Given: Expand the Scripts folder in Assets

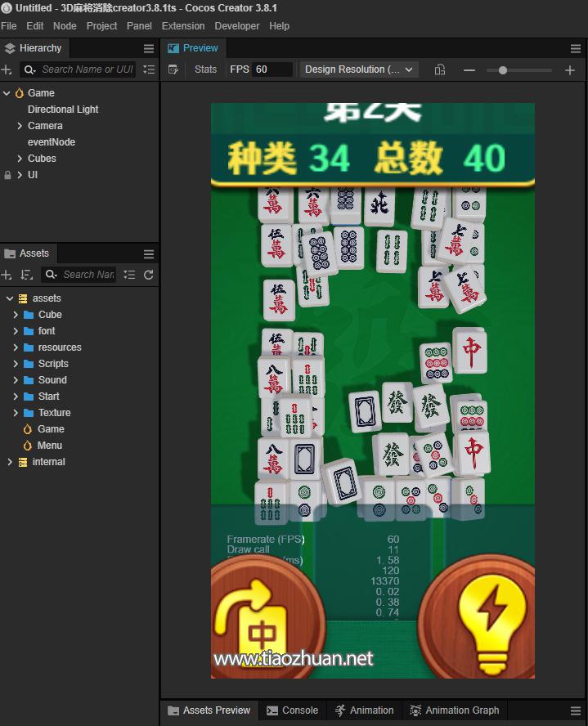Looking at the screenshot, I should pos(16,364).
